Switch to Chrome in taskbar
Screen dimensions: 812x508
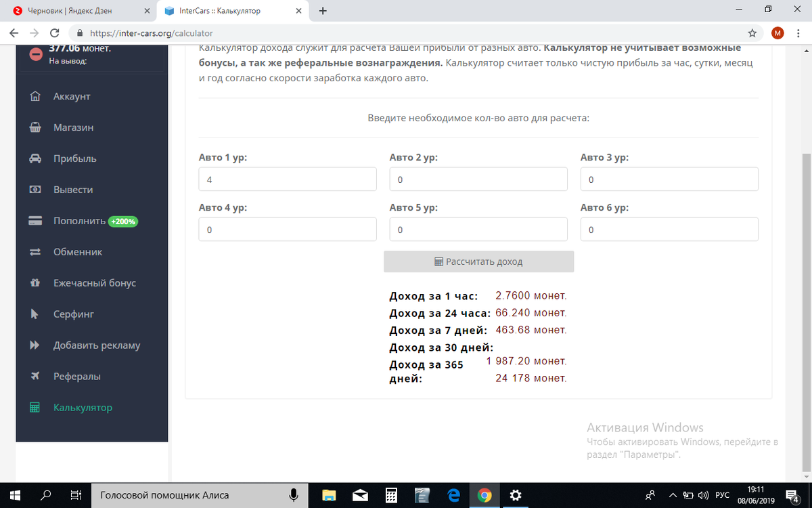[484, 495]
